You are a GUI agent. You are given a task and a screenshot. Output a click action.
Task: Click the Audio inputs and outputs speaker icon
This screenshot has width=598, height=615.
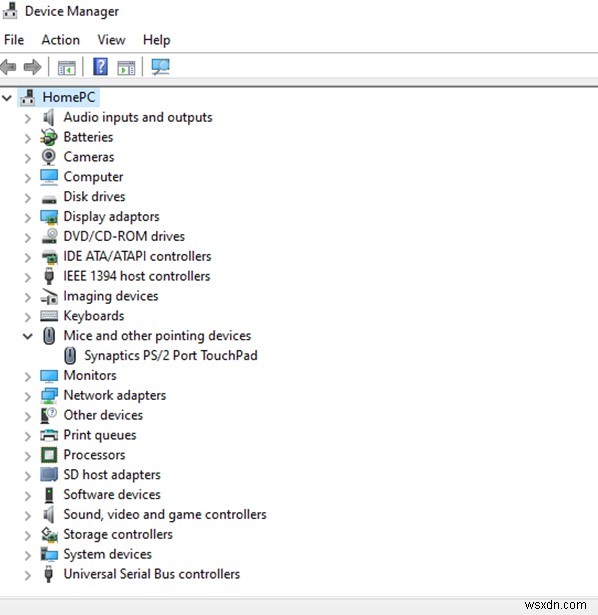49,117
